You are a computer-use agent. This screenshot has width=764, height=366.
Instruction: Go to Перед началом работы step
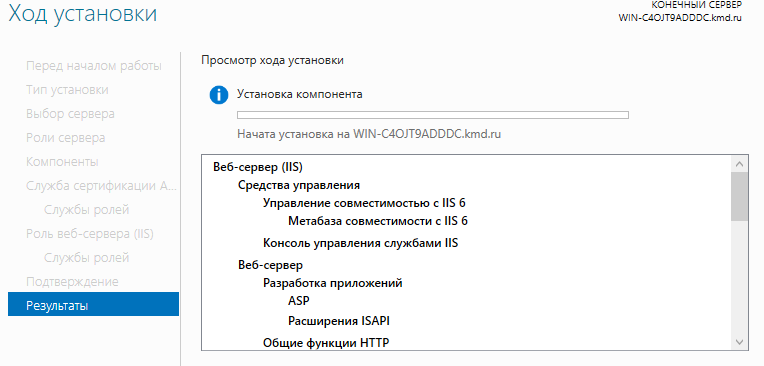pos(94,66)
